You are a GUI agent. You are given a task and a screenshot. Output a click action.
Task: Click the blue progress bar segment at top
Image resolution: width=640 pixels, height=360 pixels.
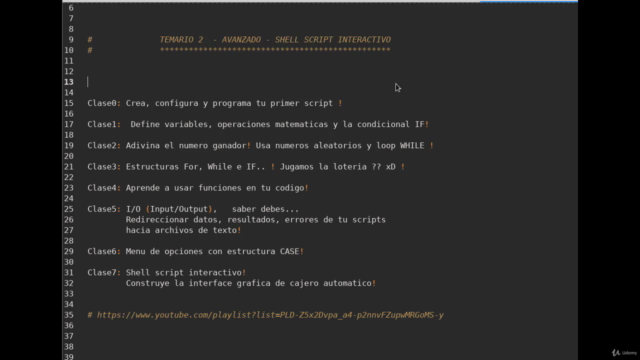tap(529, 1)
